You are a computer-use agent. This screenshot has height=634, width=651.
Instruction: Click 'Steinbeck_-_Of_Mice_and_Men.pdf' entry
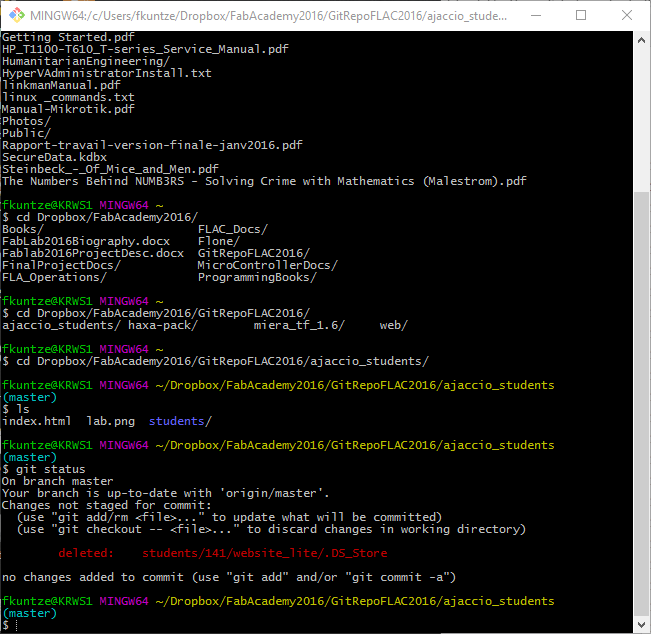(110, 169)
